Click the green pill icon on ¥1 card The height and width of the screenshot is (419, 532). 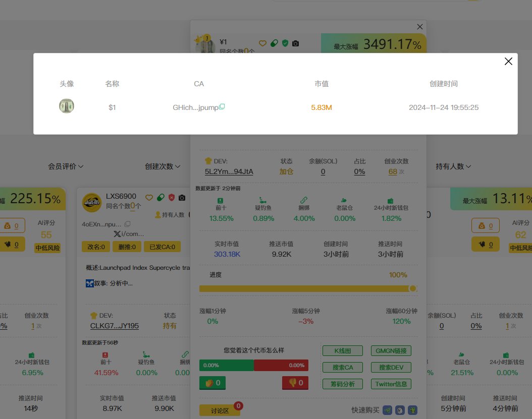click(274, 43)
